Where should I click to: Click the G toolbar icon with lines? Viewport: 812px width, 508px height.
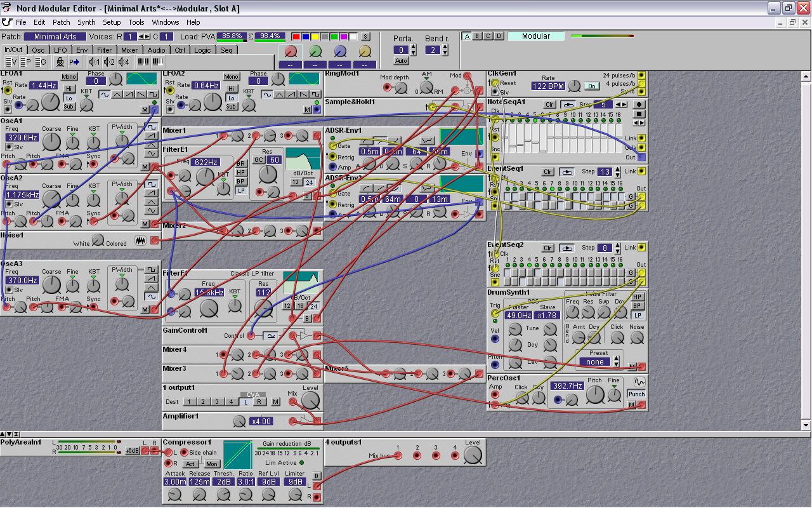(40, 62)
